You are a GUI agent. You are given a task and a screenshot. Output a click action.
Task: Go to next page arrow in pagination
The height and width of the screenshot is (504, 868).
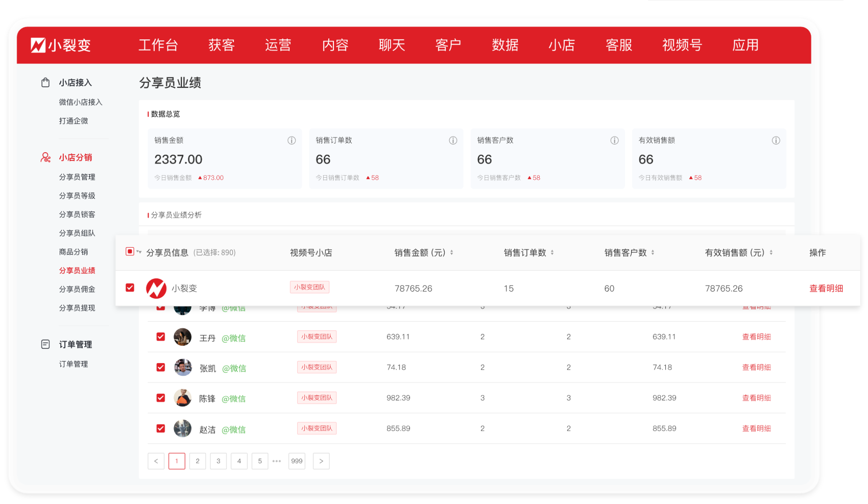(x=321, y=461)
